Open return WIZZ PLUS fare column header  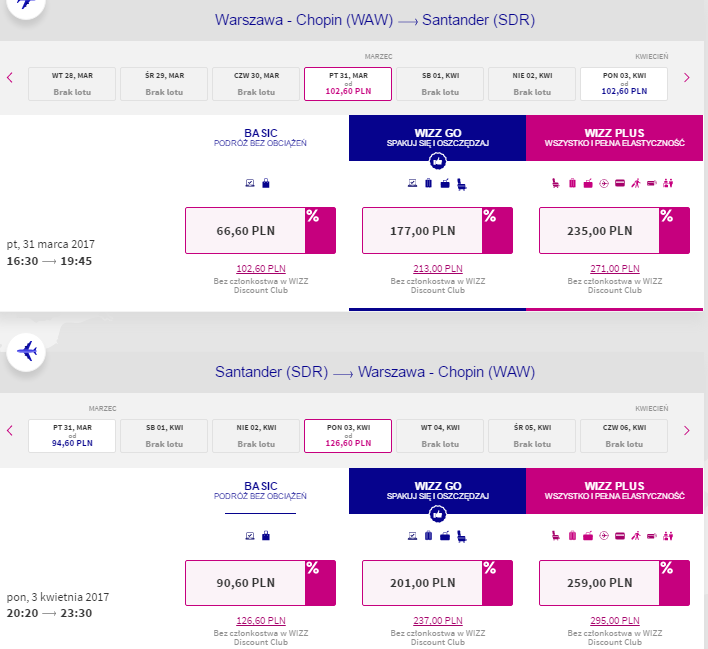pos(615,490)
